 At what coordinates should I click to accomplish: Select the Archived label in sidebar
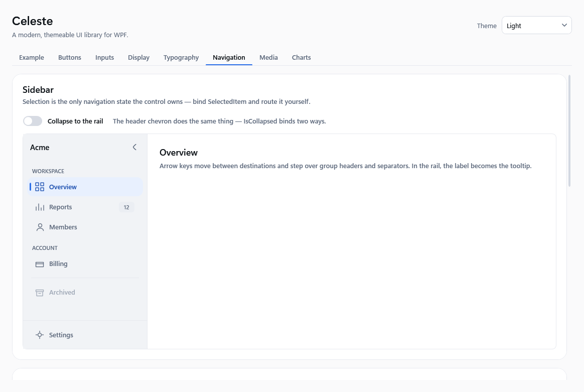pos(62,293)
